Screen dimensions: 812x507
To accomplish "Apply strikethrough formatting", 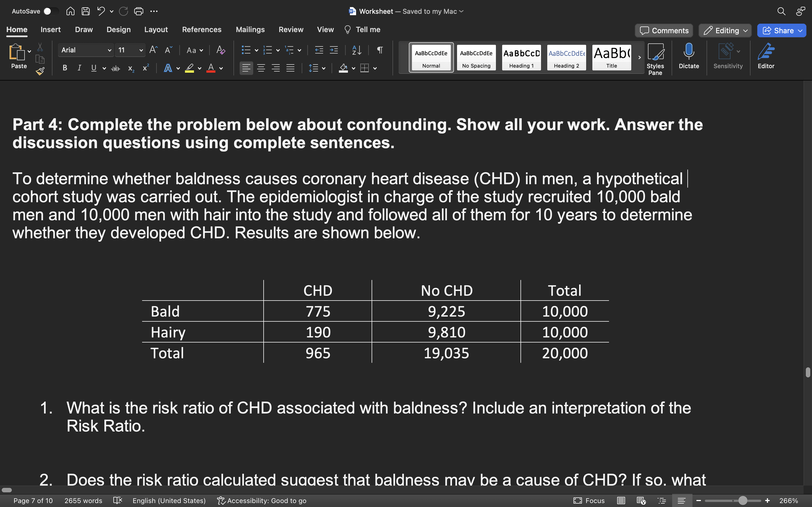I will click(115, 68).
